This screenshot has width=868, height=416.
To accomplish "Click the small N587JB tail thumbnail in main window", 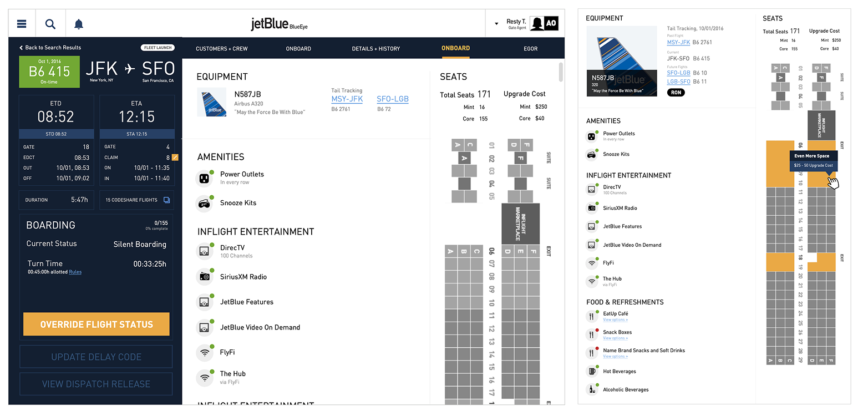I will click(x=211, y=102).
